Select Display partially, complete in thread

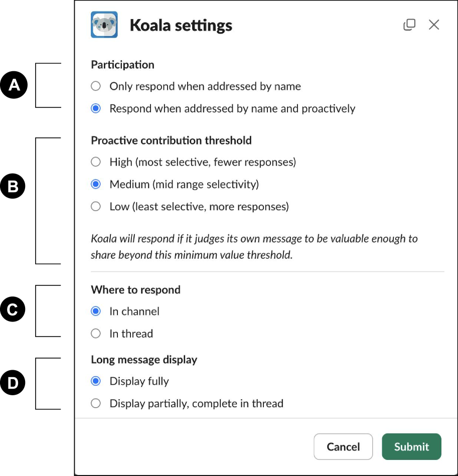pos(96,403)
